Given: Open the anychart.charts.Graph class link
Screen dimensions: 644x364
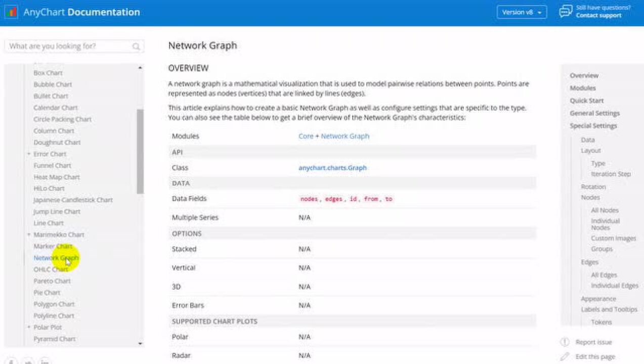Looking at the screenshot, I should (332, 167).
